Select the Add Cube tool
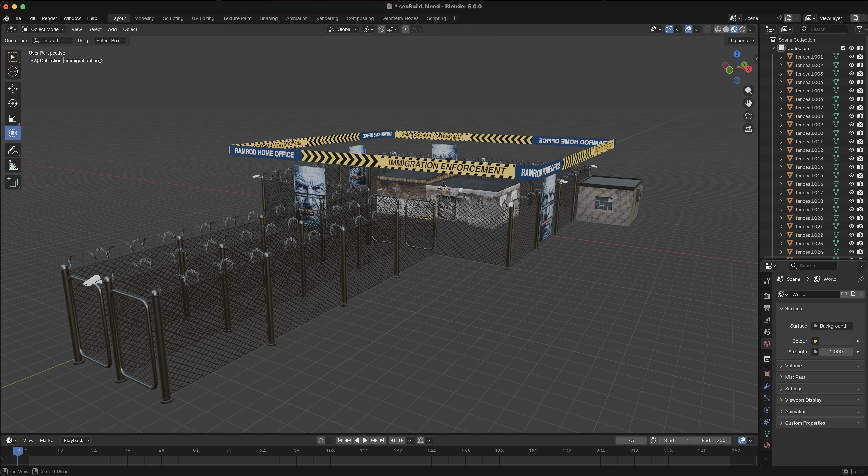868x476 pixels. (13, 182)
